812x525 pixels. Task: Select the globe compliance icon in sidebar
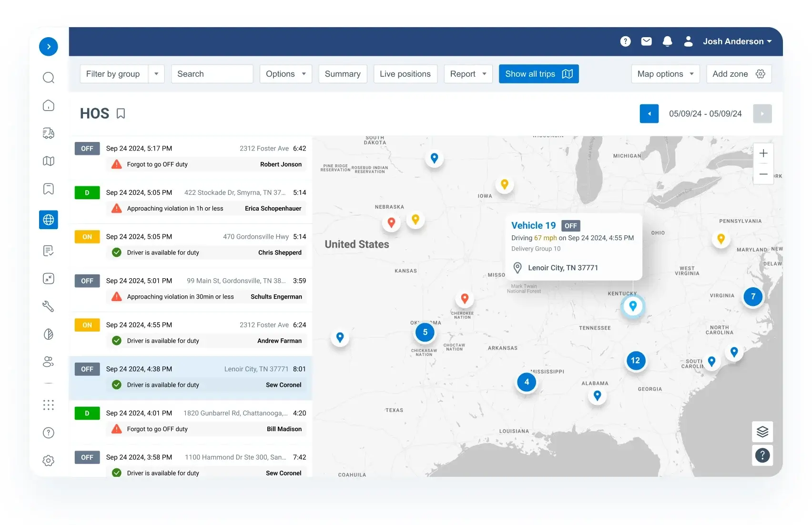click(48, 220)
